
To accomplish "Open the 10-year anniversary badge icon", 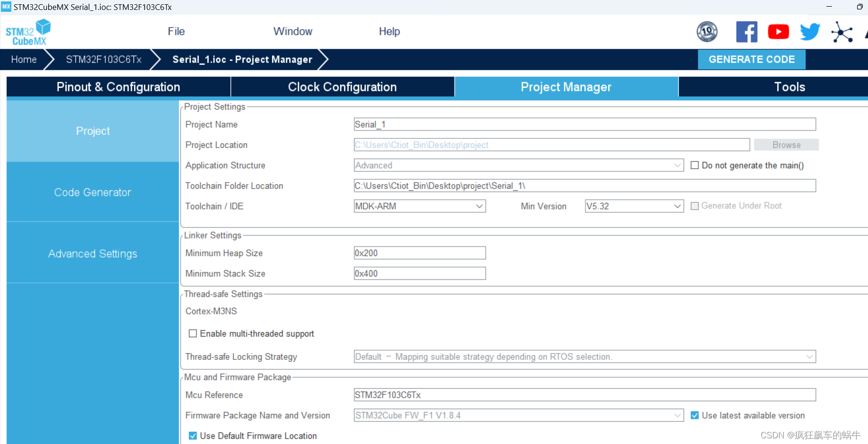I will pos(707,32).
